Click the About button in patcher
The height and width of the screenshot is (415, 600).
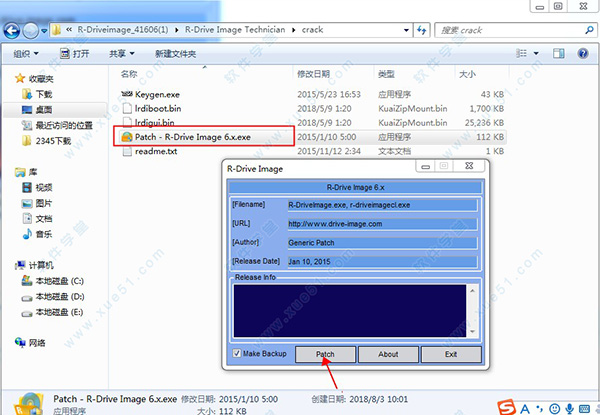coord(388,354)
